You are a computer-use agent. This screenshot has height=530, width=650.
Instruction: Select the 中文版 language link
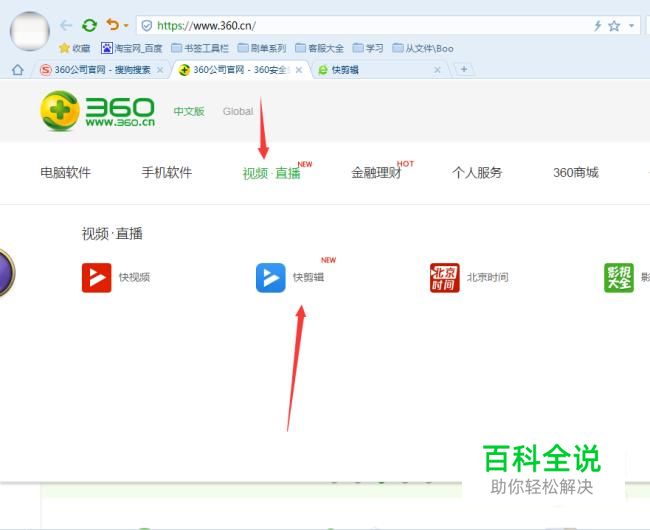tap(189, 111)
